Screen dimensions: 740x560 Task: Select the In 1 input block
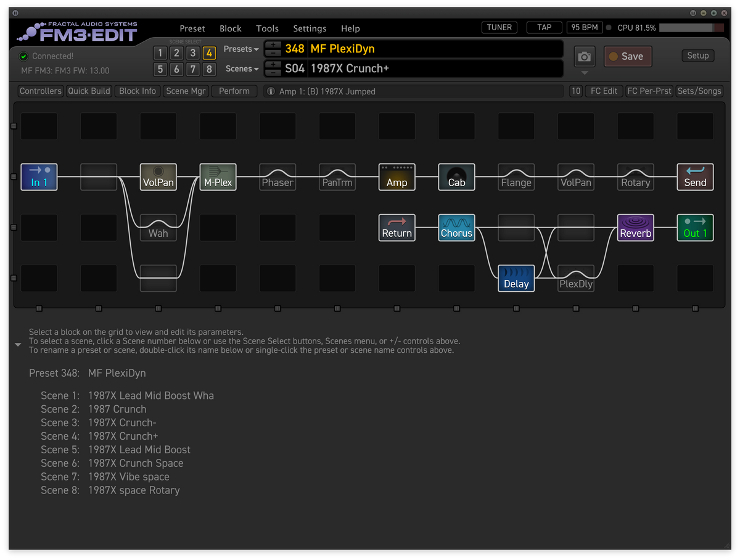tap(39, 176)
